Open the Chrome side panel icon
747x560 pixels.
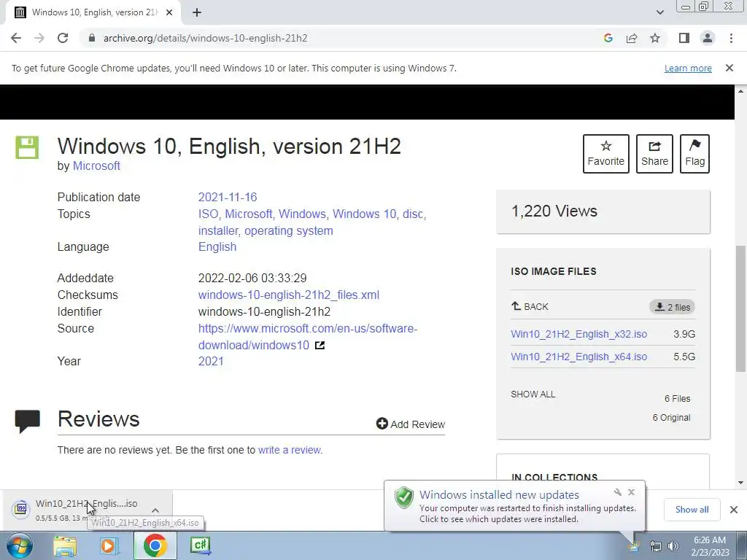684,38
